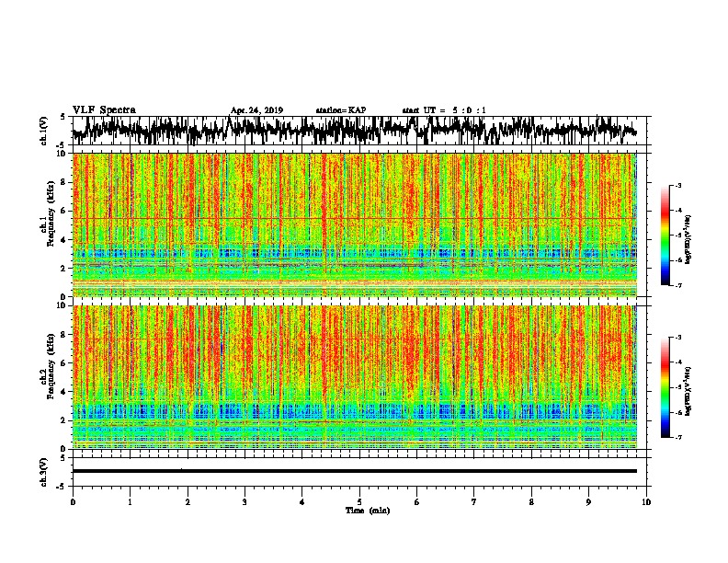
Task: Click the "station=KAP" header label
Action: (x=341, y=110)
